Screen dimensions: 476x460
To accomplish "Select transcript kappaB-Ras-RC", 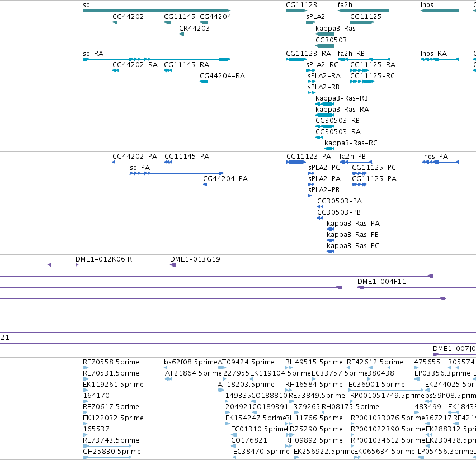I will [351, 143].
